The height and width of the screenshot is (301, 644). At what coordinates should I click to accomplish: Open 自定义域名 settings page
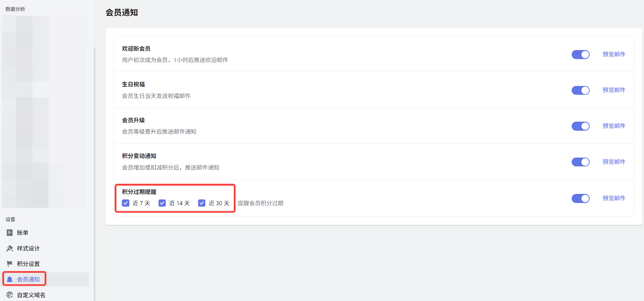[x=31, y=295]
